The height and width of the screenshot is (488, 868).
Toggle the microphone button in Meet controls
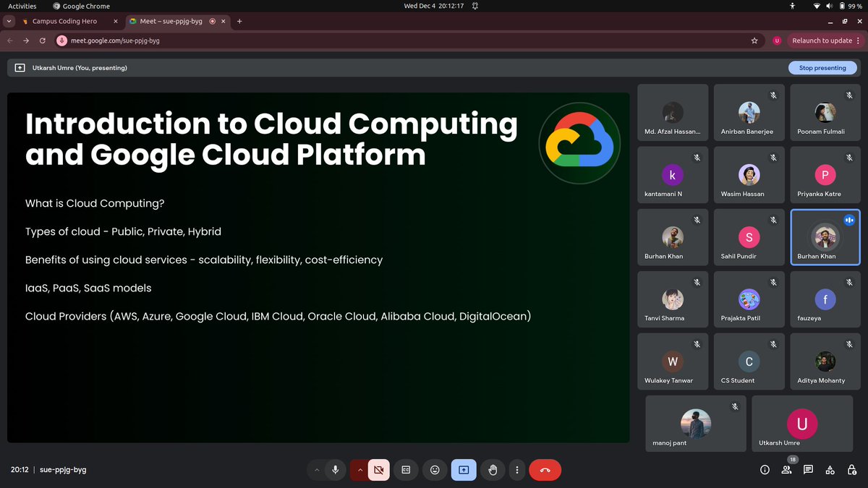pyautogui.click(x=335, y=470)
